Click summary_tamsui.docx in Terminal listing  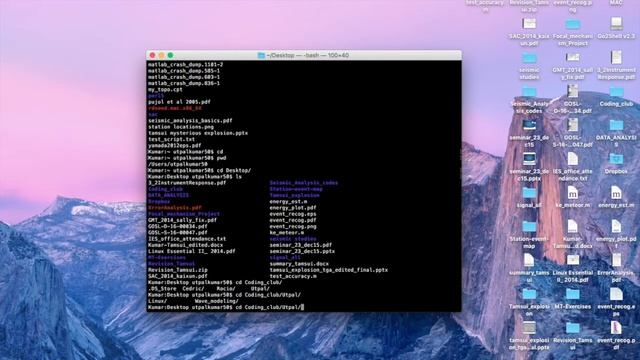coord(299,264)
